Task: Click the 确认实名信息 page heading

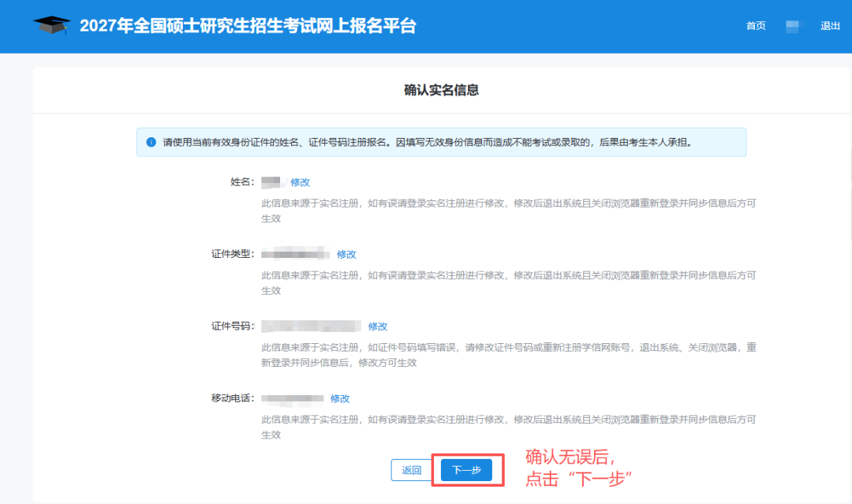Action: [x=441, y=90]
